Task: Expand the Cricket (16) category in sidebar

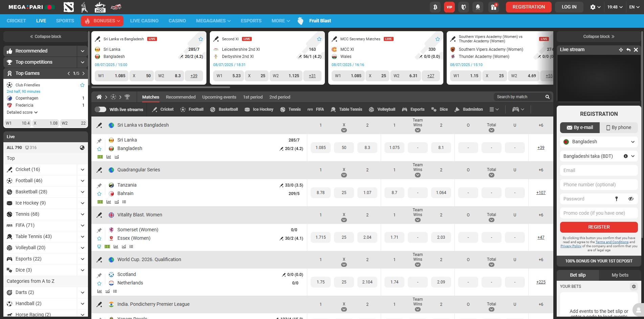Action: [82, 169]
